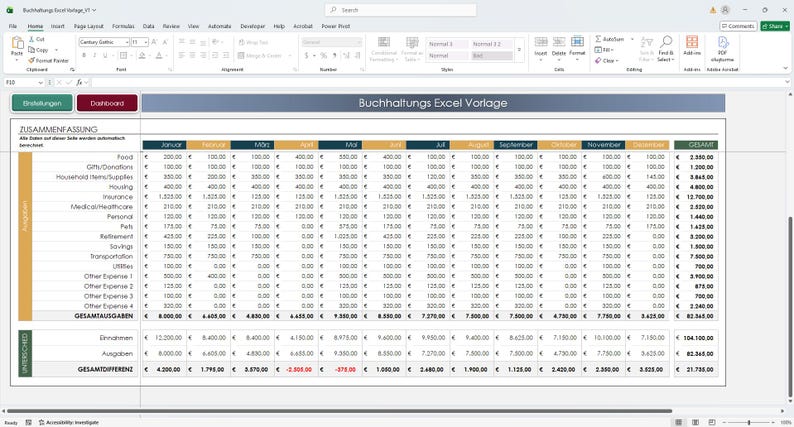Screen dimensions: 794x427
Task: Click the Format cells icon
Action: [x=577, y=42]
